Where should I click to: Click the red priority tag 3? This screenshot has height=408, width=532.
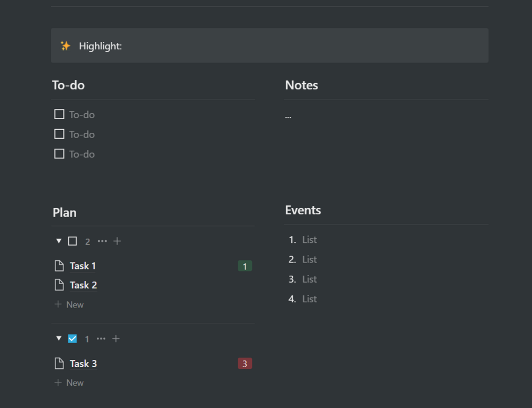coord(245,364)
